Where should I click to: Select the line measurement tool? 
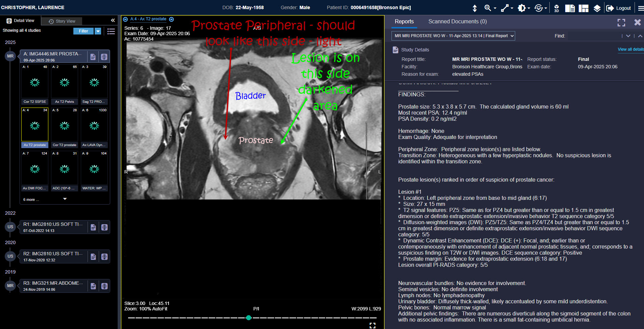coord(505,8)
